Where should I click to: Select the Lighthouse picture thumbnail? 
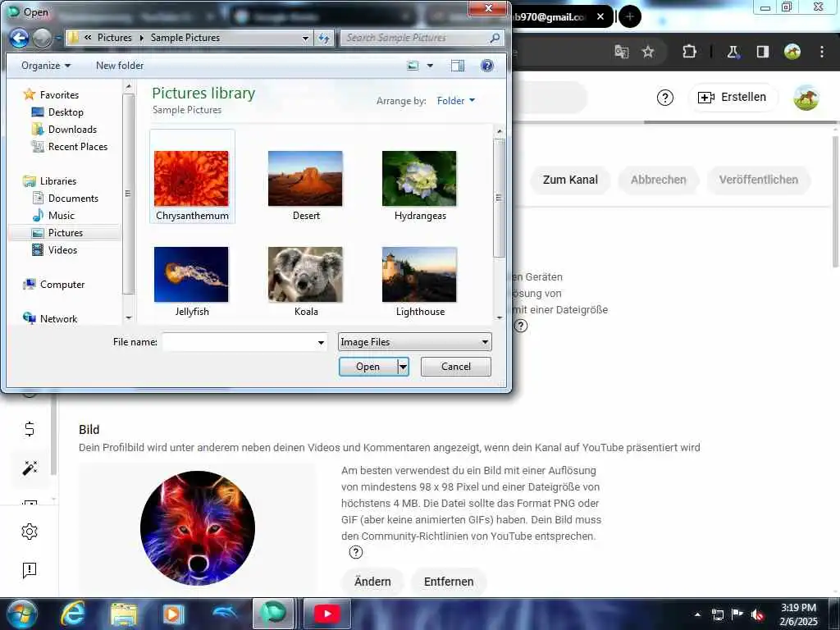[x=419, y=276]
